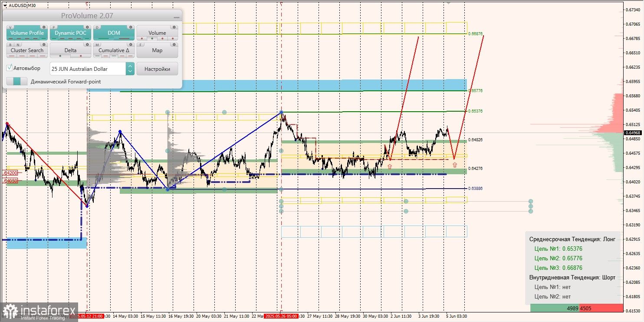Select Delta red dot segment
The width and height of the screenshot is (644, 322).
81,56
